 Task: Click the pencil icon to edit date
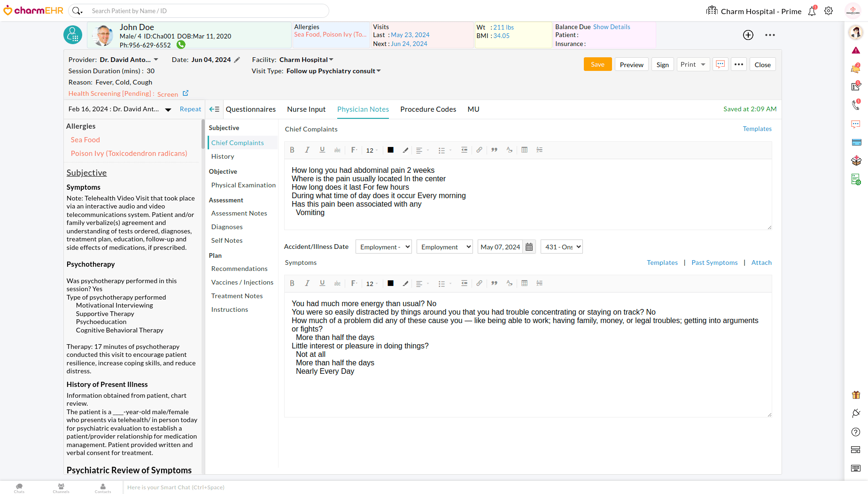point(237,60)
